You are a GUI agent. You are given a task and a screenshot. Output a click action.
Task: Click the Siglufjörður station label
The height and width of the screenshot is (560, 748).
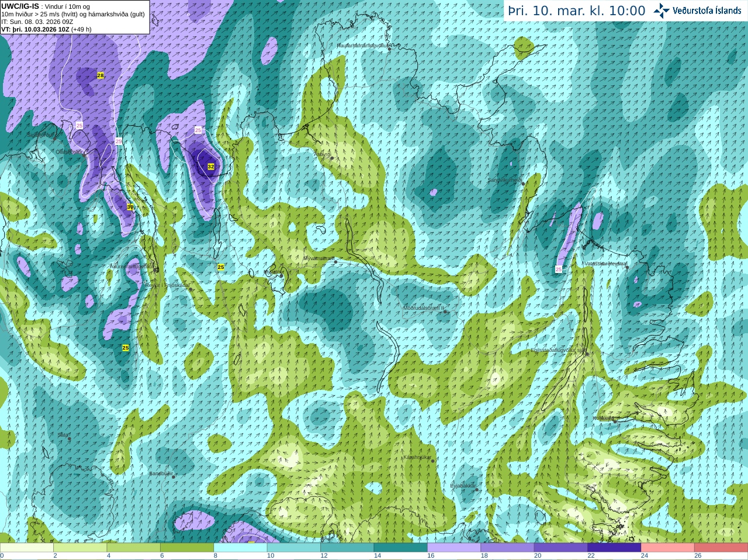coord(41,135)
